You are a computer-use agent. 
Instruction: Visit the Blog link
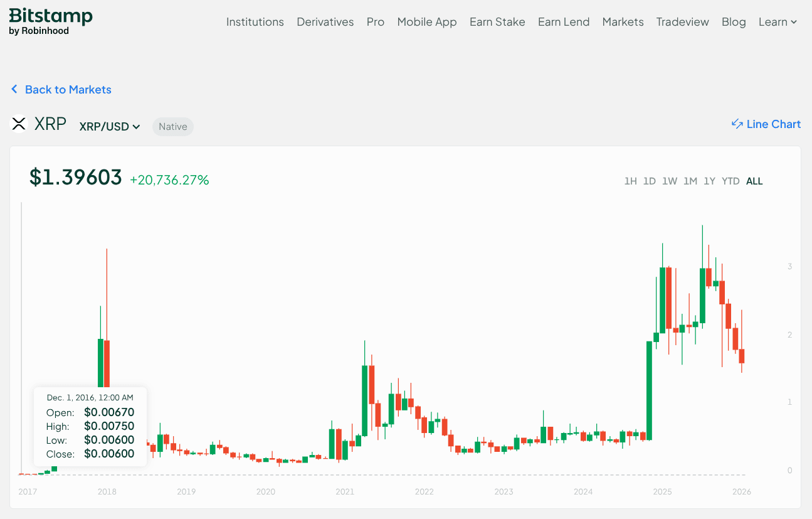tap(734, 22)
